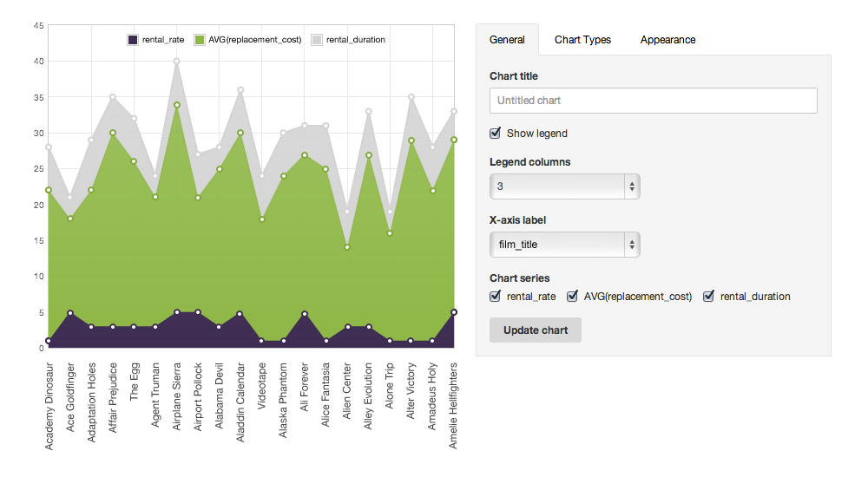
Task: Toggle the Show legend checkbox
Action: coord(496,134)
